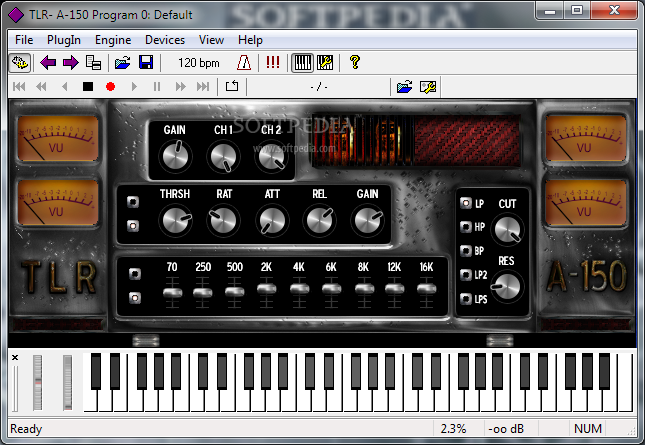
Task: Start recording with the red circle
Action: 110,86
